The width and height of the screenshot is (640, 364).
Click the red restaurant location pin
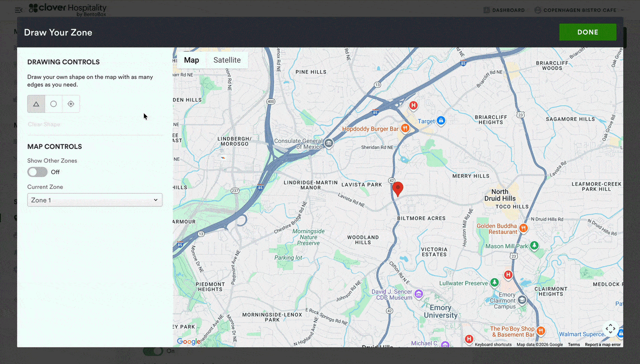398,188
